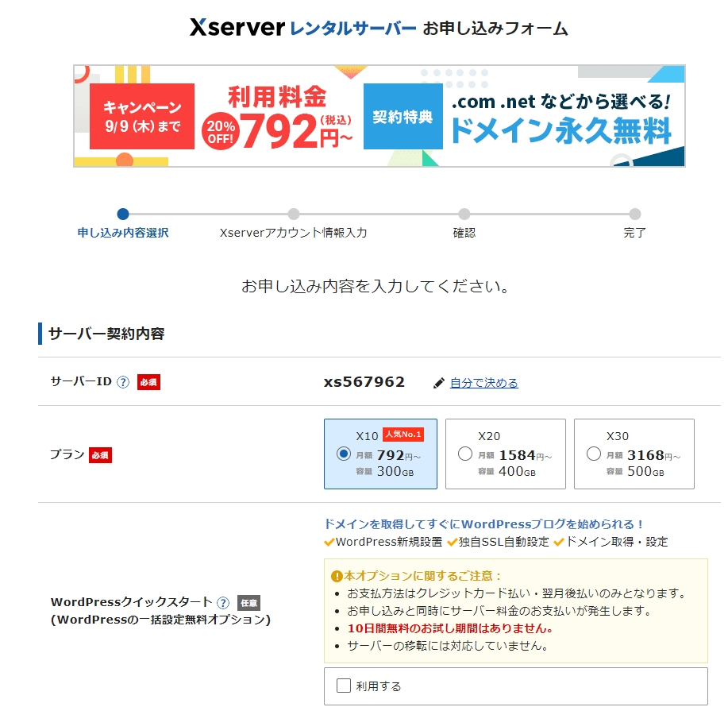Click the 申し込み内容選択 step marker

coord(123,214)
